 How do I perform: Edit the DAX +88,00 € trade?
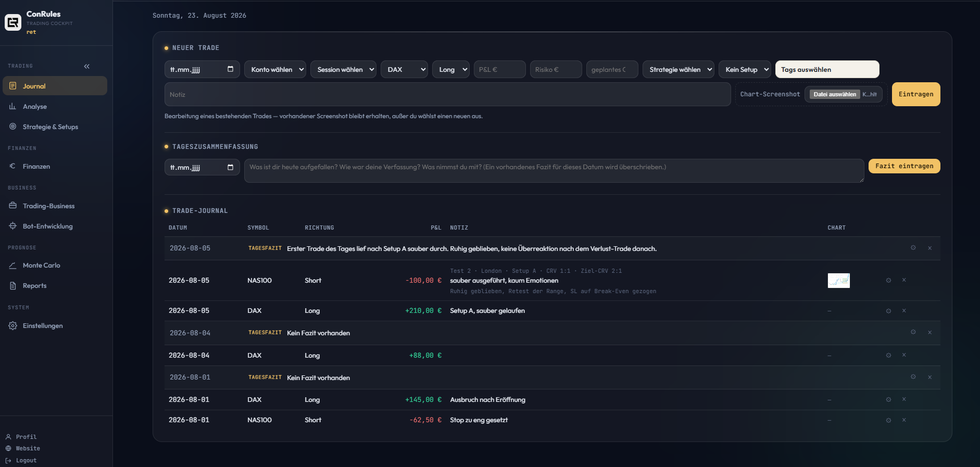click(889, 355)
